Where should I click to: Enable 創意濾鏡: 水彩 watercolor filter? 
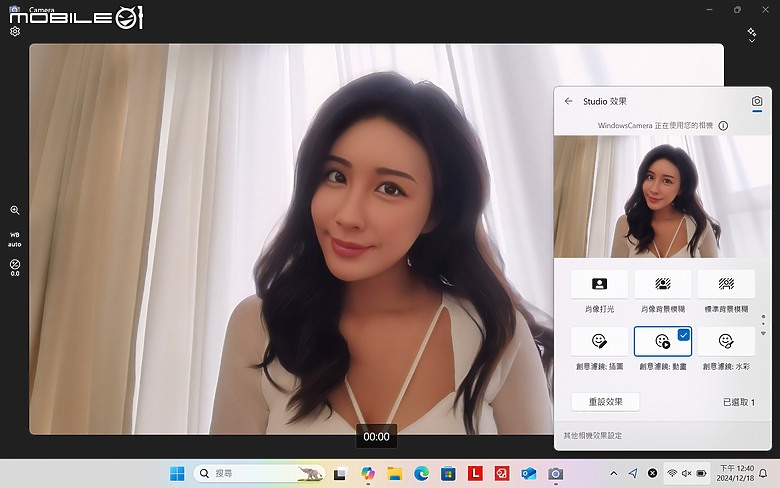pos(726,341)
